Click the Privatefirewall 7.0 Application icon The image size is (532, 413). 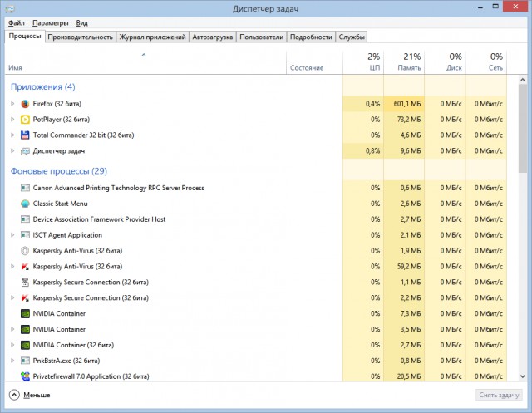[25, 376]
